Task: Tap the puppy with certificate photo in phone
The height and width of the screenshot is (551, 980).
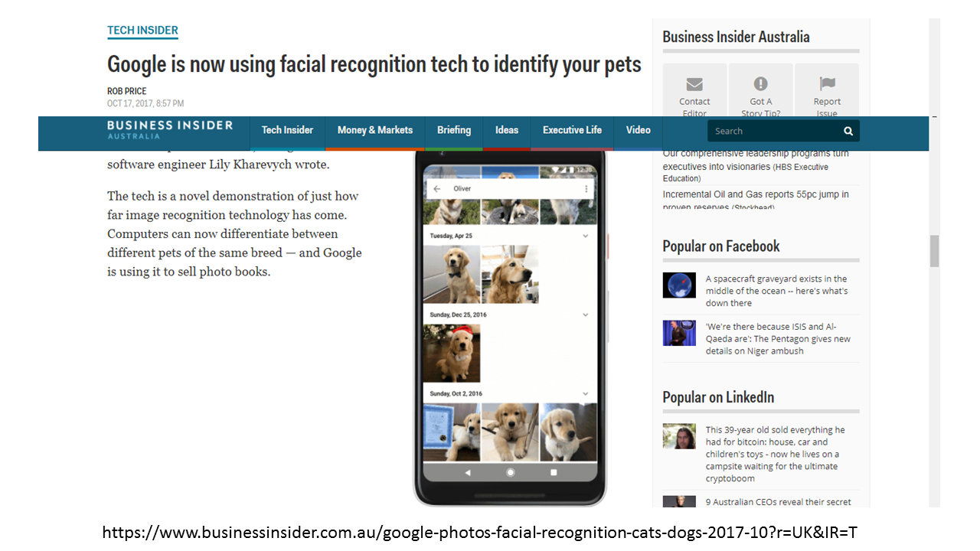Action: tap(452, 432)
